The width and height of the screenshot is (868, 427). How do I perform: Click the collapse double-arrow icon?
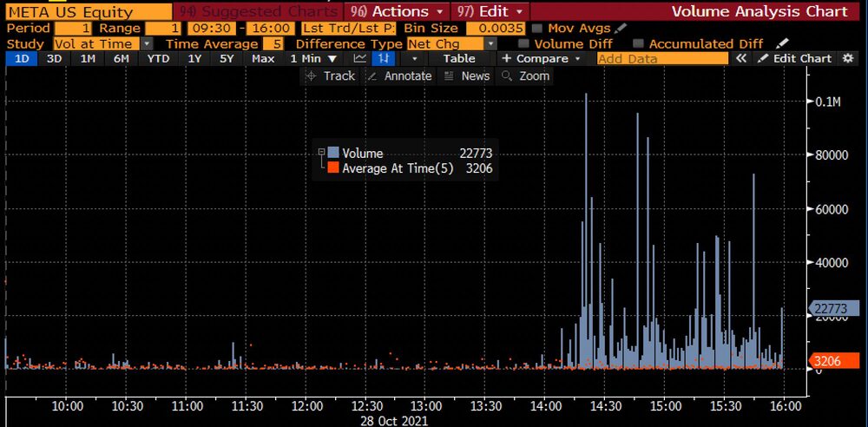pos(740,58)
